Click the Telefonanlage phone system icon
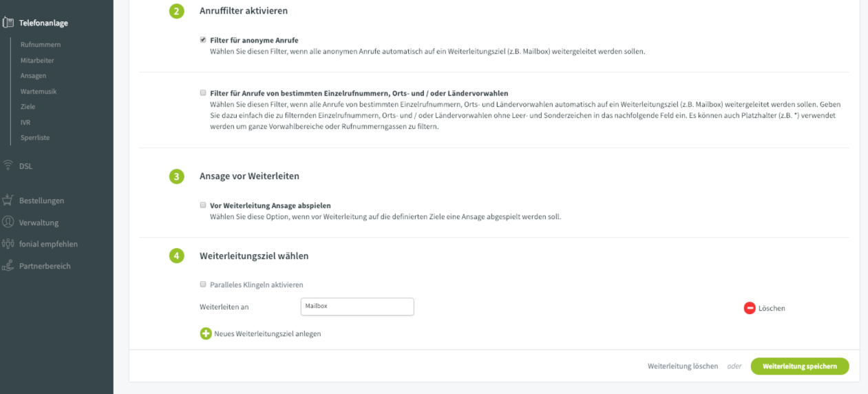 click(x=8, y=23)
